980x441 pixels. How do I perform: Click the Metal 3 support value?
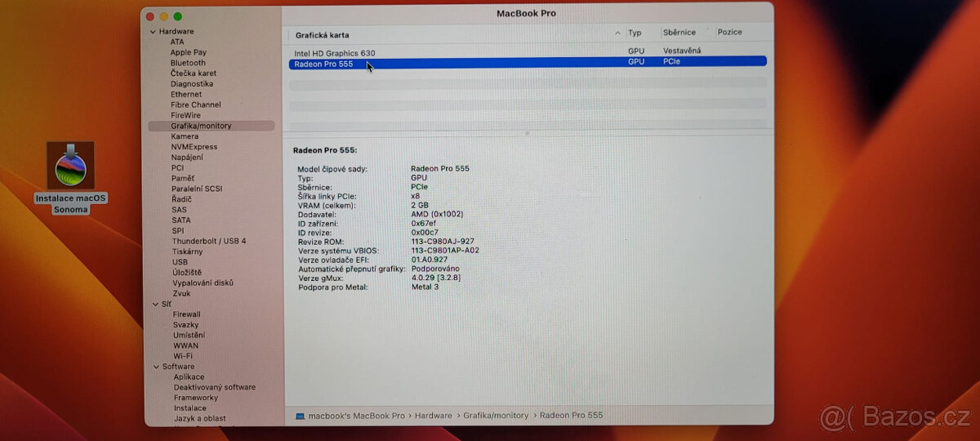point(425,287)
